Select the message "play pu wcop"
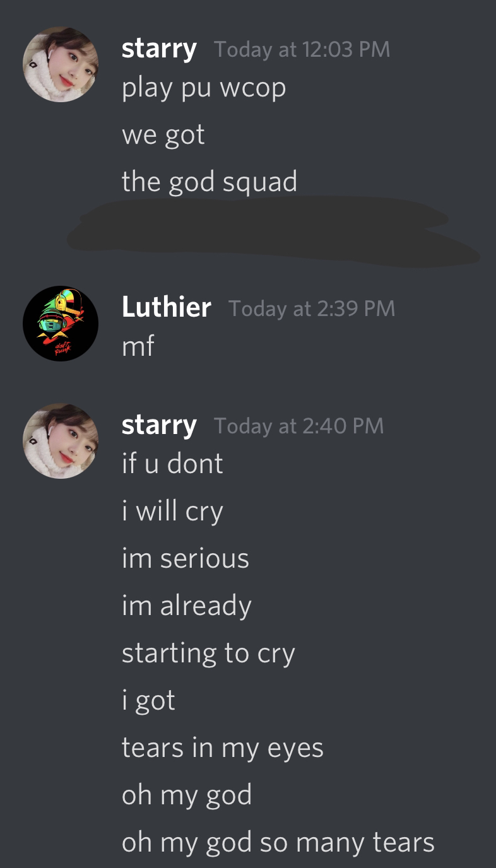This screenshot has height=868, width=496. tap(204, 88)
